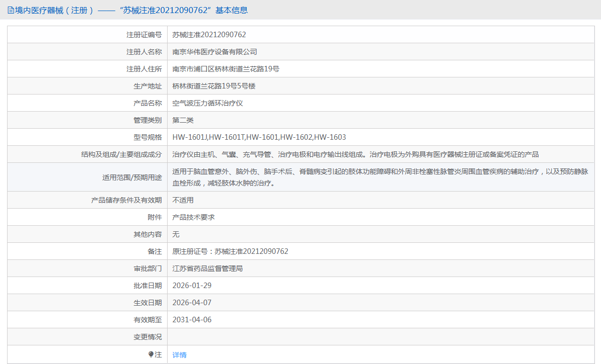Open the 详情 details link
Image resolution: width=601 pixels, height=364 pixels.
coord(179,355)
